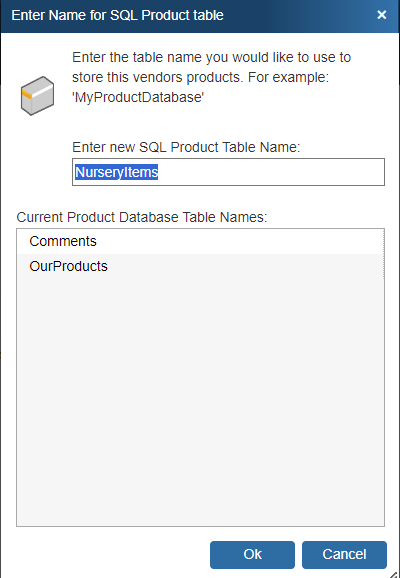Click the 'Current Product Database Table Names' label
The height and width of the screenshot is (578, 400).
pos(142,217)
